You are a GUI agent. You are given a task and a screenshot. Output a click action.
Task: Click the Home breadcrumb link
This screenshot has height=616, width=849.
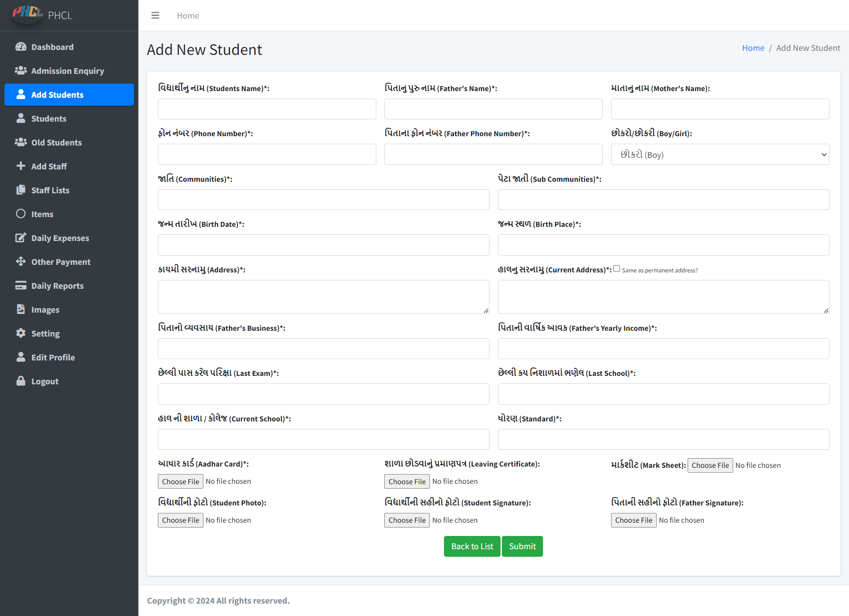pos(753,48)
